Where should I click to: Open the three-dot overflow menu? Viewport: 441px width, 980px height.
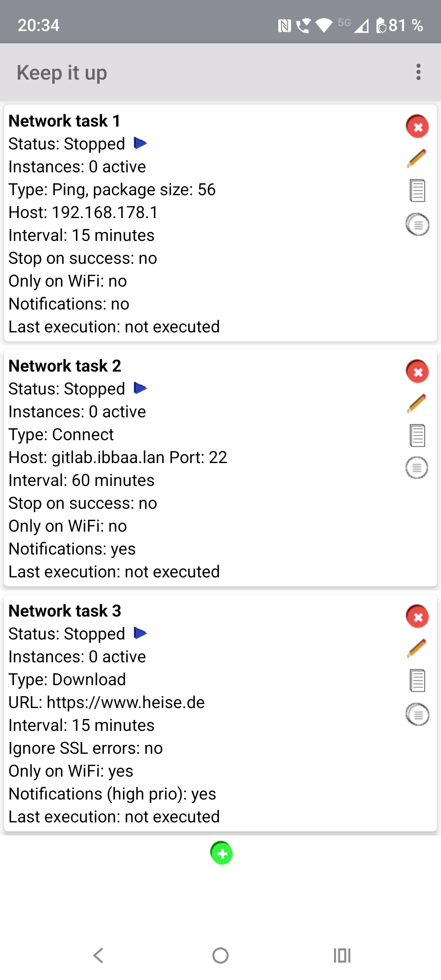tap(419, 72)
